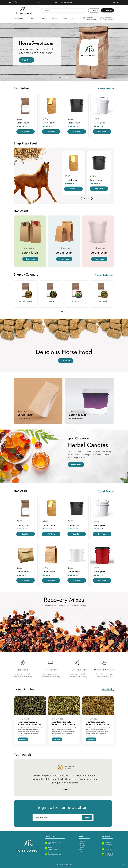Follow the View all Collections link

point(104,275)
